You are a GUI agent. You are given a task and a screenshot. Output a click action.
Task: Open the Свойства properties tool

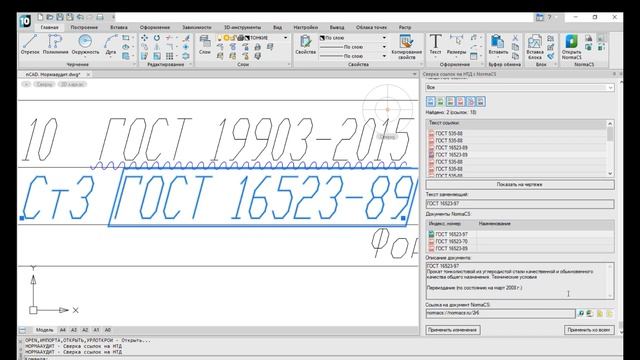(x=305, y=44)
